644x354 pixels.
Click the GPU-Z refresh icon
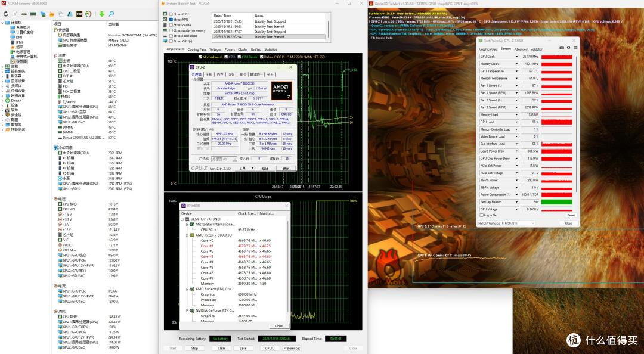pyautogui.click(x=569, y=48)
